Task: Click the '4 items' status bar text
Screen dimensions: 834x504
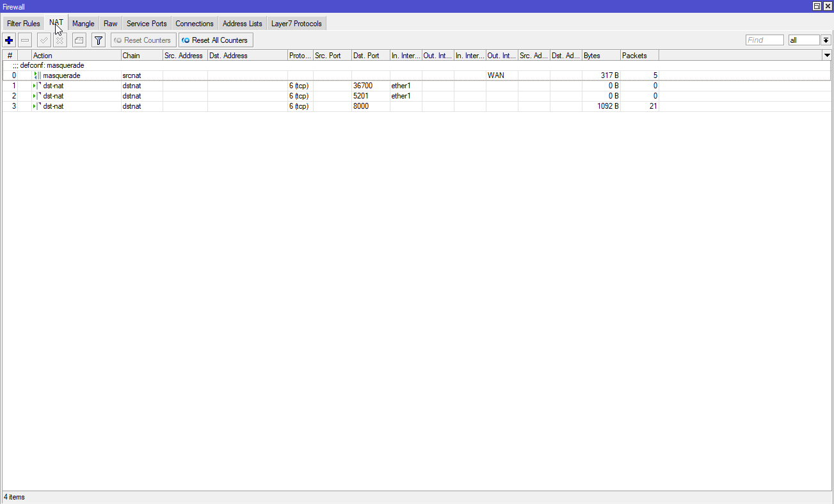Action: point(14,497)
